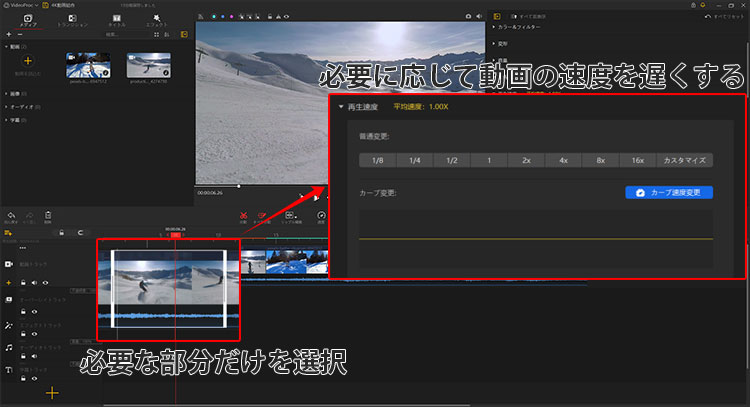Image resolution: width=750 pixels, height=407 pixels.
Task: Mute the video track speaker
Action: tap(34, 283)
